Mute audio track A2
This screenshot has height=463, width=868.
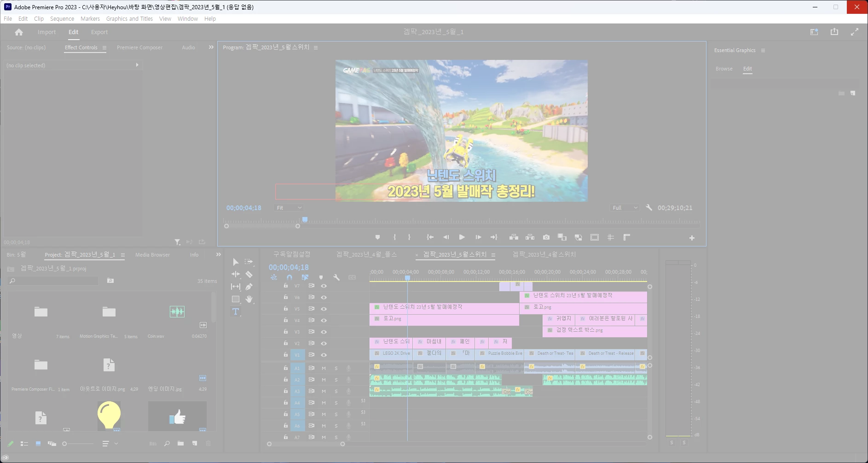tap(324, 380)
